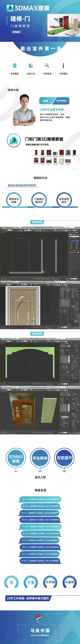The width and height of the screenshot is (80, 644).
Task: Click the 案例解析 button
Action: pyautogui.click(x=17, y=32)
